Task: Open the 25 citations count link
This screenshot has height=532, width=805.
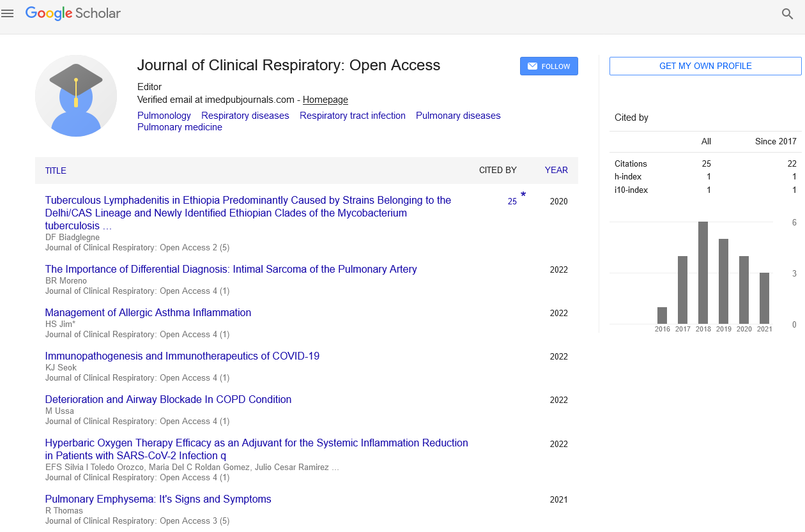Action: (x=512, y=201)
